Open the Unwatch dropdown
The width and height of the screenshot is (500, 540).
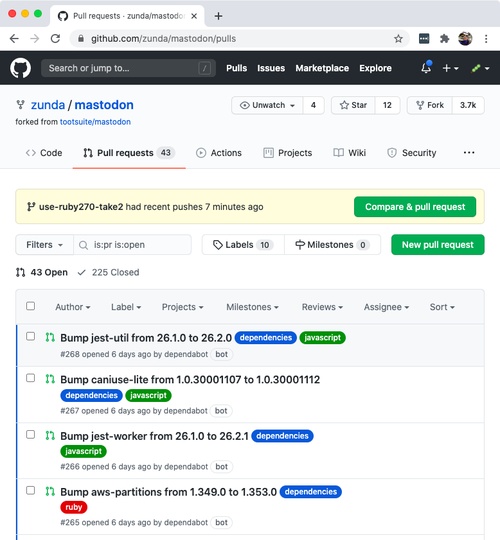click(x=267, y=105)
